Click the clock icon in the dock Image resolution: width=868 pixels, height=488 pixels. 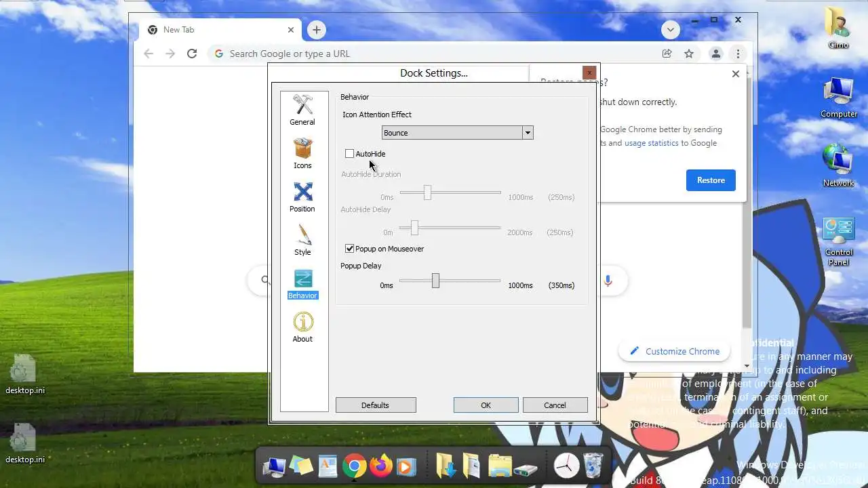(x=566, y=466)
